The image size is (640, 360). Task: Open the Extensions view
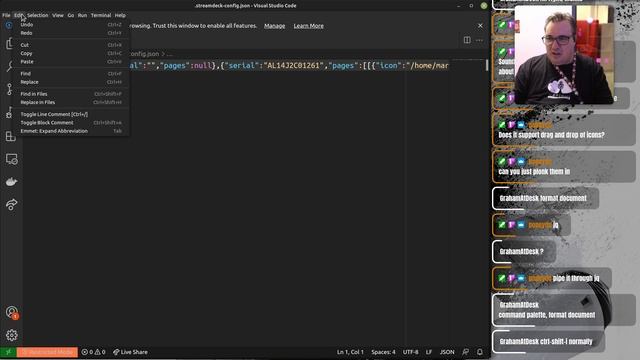[11, 136]
